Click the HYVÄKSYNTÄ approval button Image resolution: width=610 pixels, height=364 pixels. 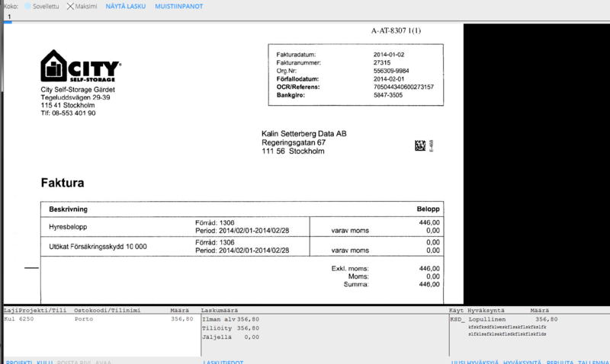[x=522, y=362]
